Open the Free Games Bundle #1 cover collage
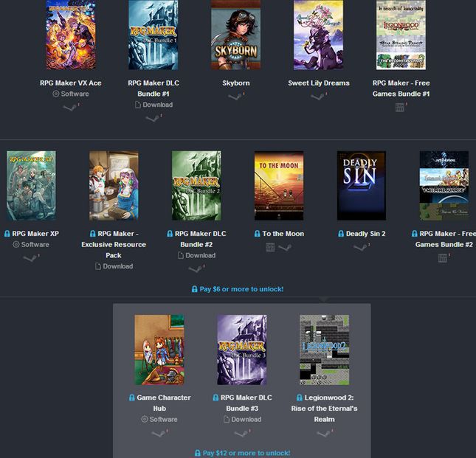The width and height of the screenshot is (476, 458). coord(401,35)
